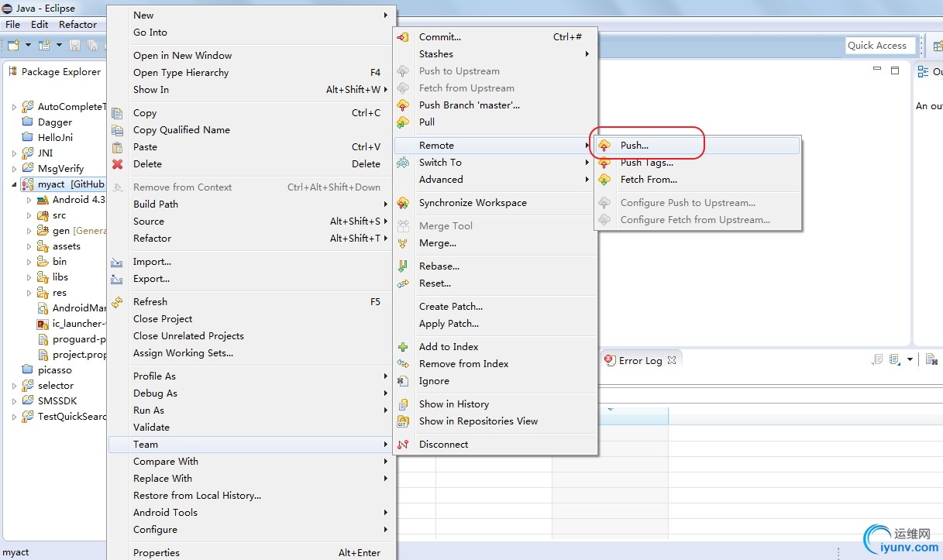Click the Disconnect icon
This screenshot has width=943, height=560.
point(403,445)
